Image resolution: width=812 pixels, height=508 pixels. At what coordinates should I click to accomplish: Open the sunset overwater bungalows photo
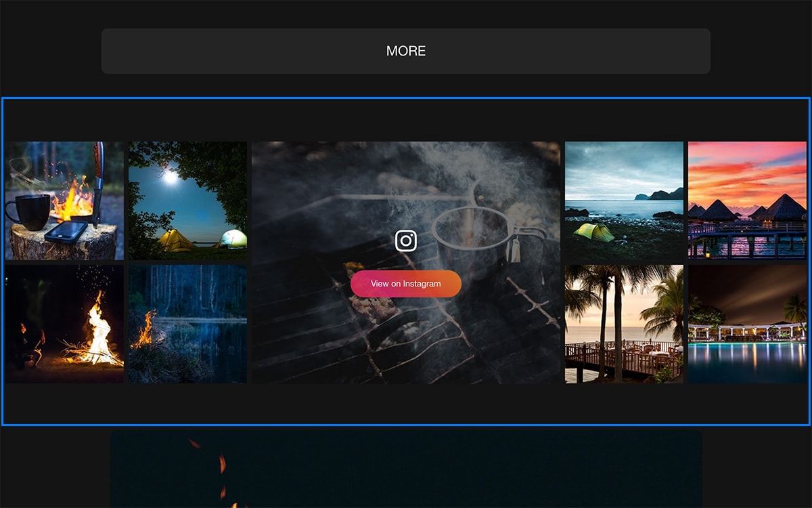747,200
